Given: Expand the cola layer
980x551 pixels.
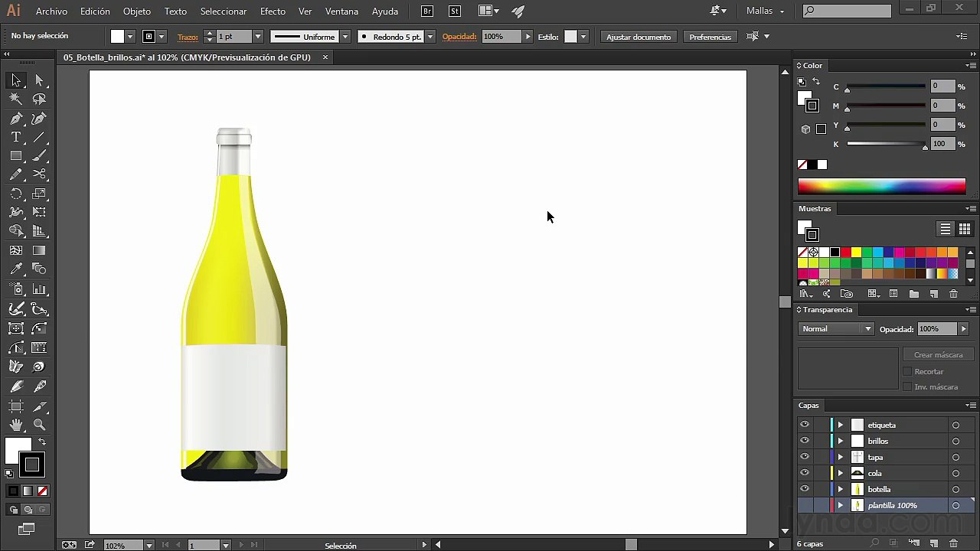Looking at the screenshot, I should (841, 473).
